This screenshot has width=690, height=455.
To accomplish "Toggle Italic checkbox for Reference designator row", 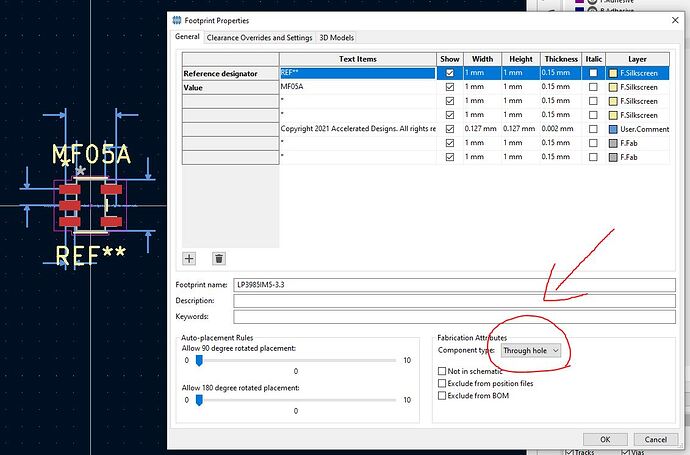I will coord(593,73).
